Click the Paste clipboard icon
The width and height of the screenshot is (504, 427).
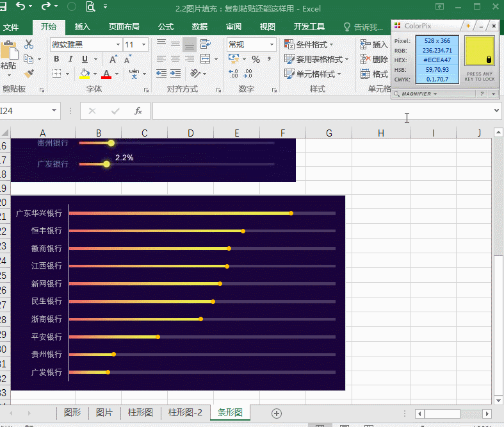[x=9, y=50]
